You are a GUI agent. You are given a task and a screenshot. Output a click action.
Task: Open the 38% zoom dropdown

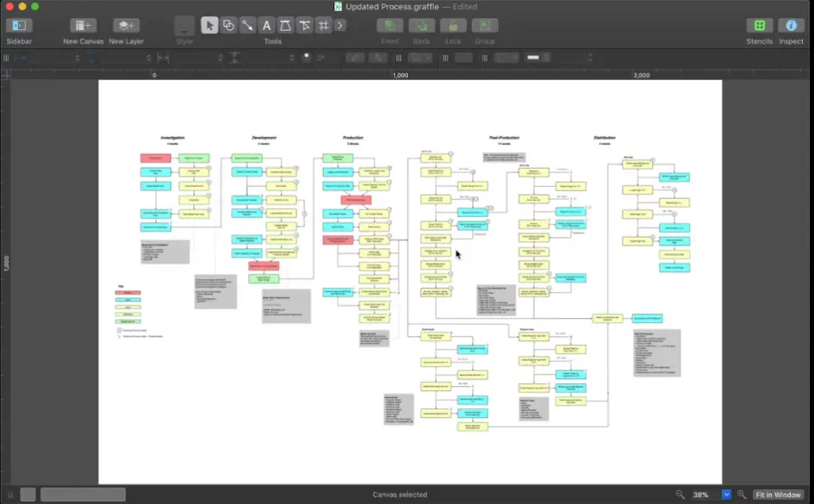tap(726, 495)
